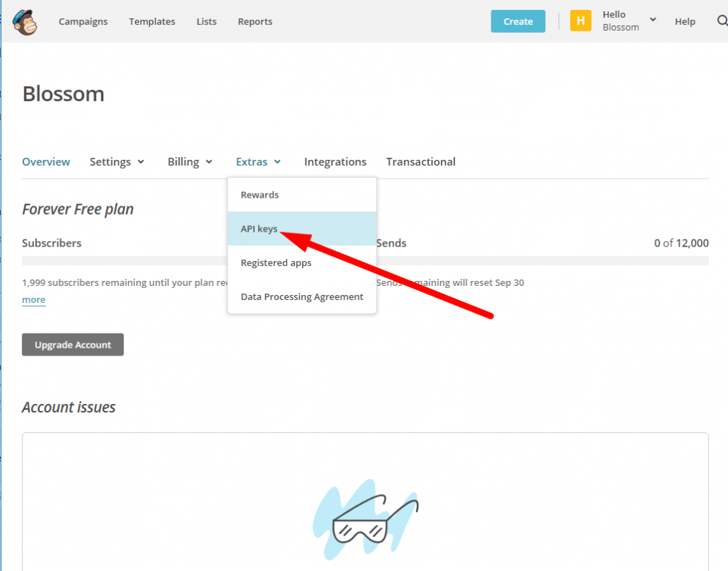Viewport: 728px width, 571px height.
Task: Switch to the Transactional tab
Action: coord(421,161)
